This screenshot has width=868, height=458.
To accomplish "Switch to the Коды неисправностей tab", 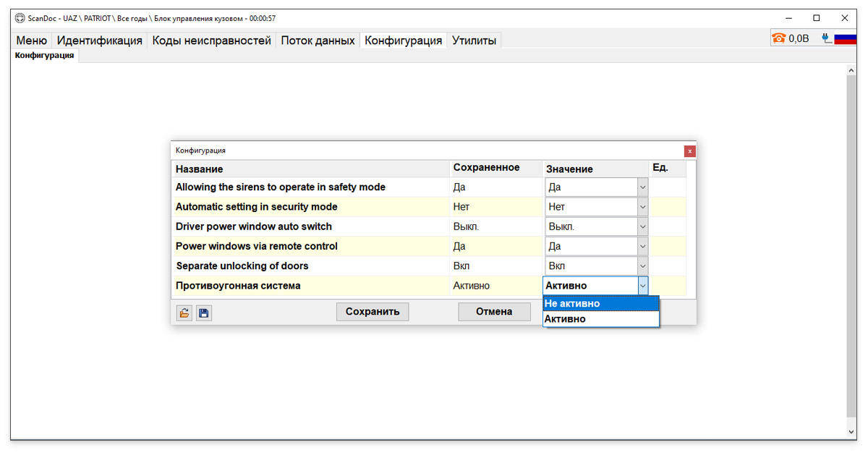I will (x=211, y=41).
